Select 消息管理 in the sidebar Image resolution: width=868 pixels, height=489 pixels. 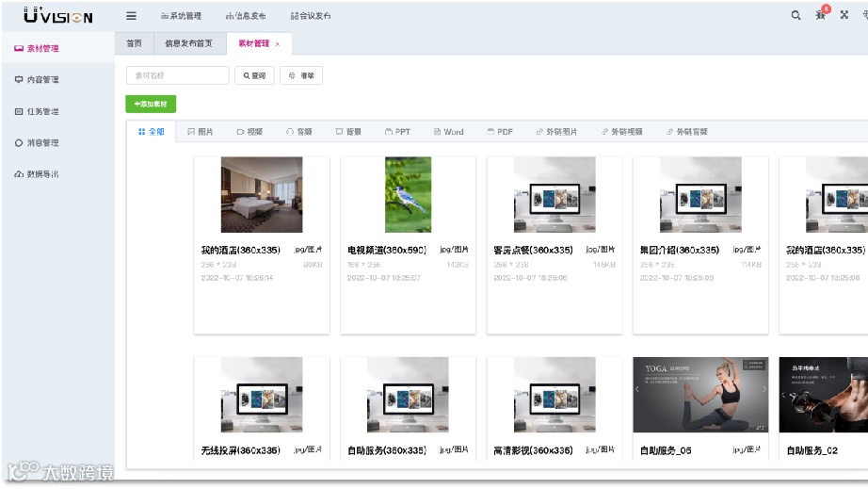[x=57, y=143]
